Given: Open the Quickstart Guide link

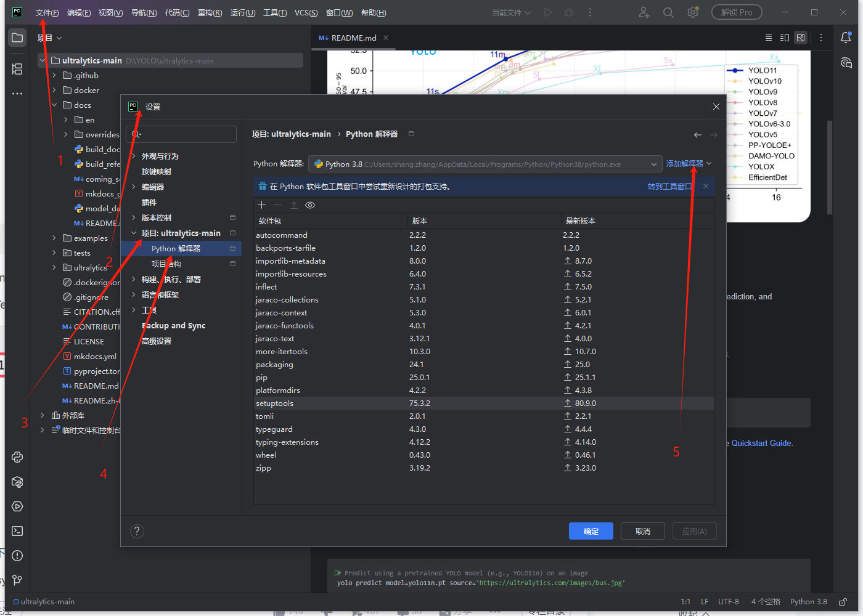Looking at the screenshot, I should point(762,444).
